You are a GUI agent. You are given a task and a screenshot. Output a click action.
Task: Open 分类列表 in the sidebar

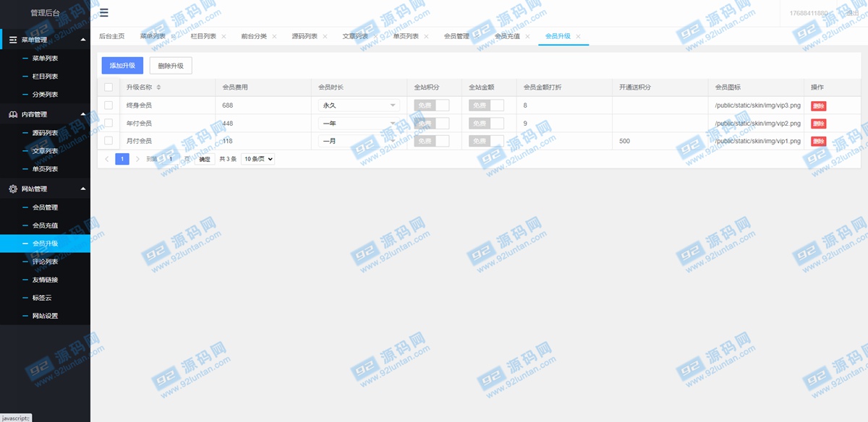(x=45, y=95)
